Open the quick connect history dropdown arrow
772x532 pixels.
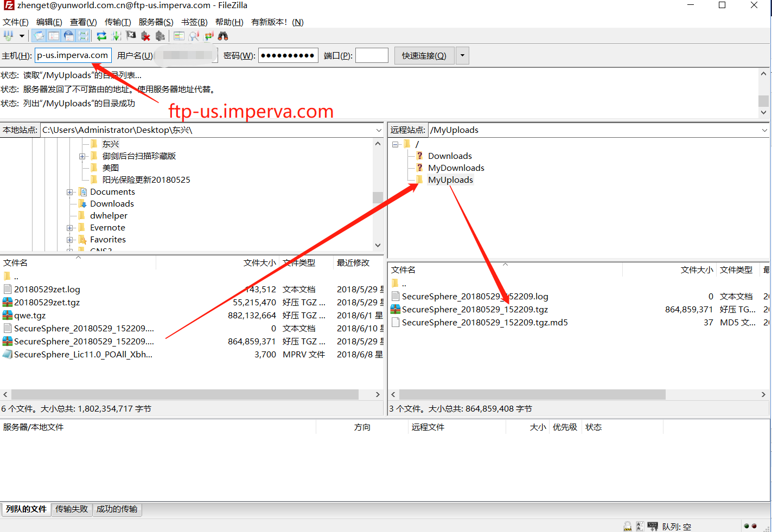click(x=462, y=55)
